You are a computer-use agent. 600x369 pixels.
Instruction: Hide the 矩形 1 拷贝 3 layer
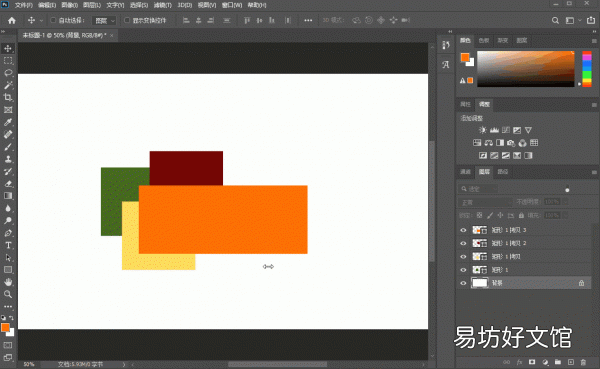tap(463, 230)
